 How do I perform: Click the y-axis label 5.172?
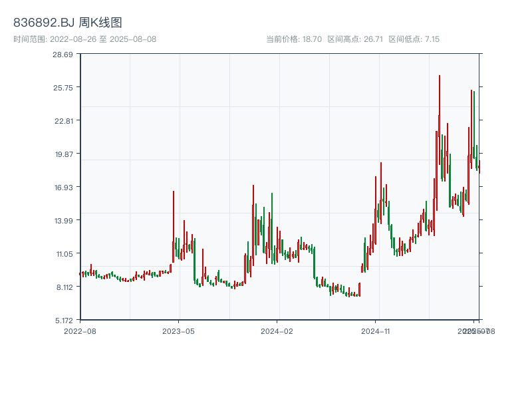coord(64,321)
